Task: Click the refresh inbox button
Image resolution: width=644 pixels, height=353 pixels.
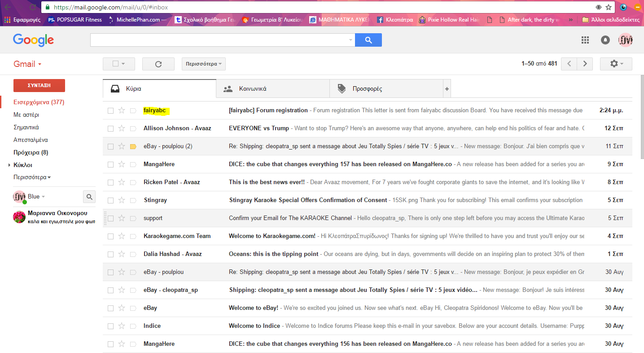Action: (x=158, y=64)
